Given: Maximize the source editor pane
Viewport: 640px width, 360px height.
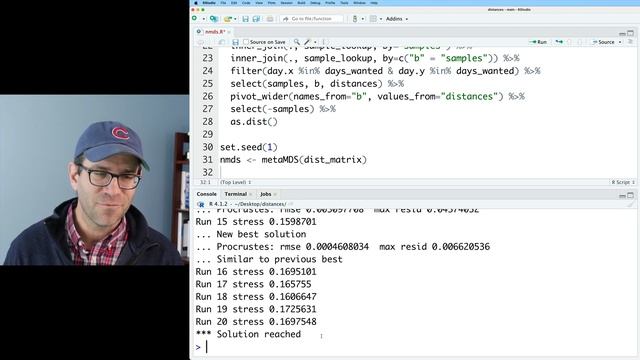Looking at the screenshot, I should (631, 33).
